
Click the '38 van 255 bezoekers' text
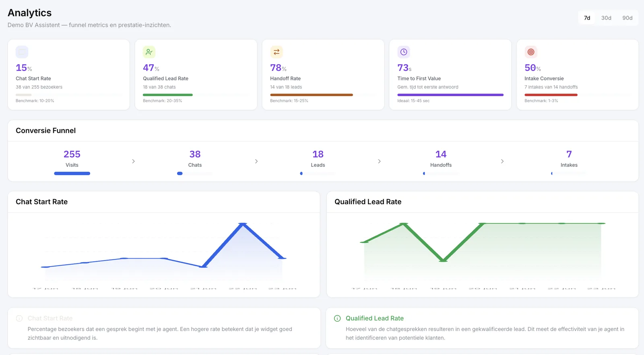tap(39, 87)
